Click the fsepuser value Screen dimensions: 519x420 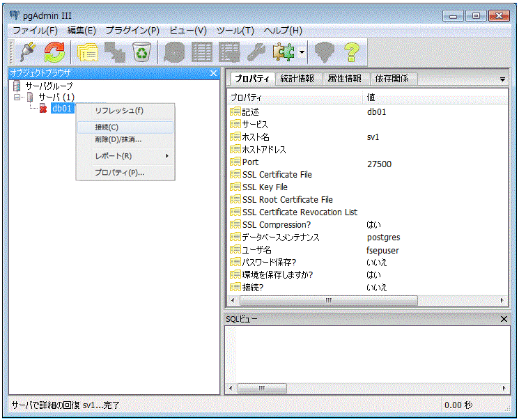pos(382,251)
